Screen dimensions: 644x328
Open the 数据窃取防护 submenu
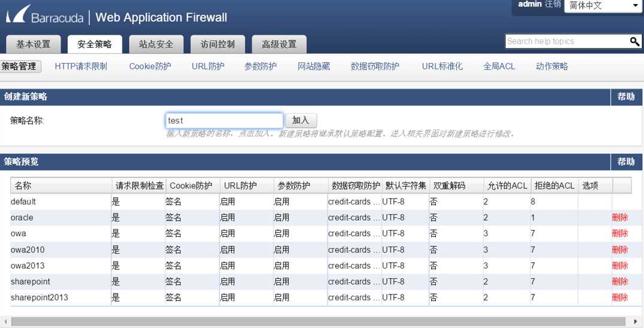(375, 66)
